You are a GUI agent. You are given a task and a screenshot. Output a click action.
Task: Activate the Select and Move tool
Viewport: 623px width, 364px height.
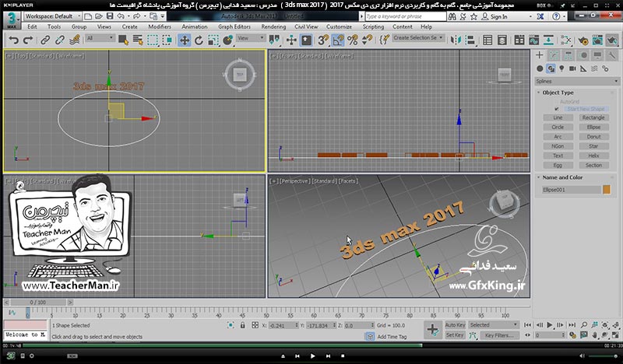[x=185, y=40]
